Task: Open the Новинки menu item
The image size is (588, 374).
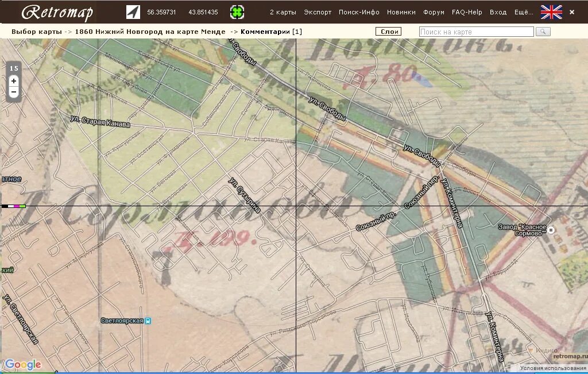Action: (401, 12)
